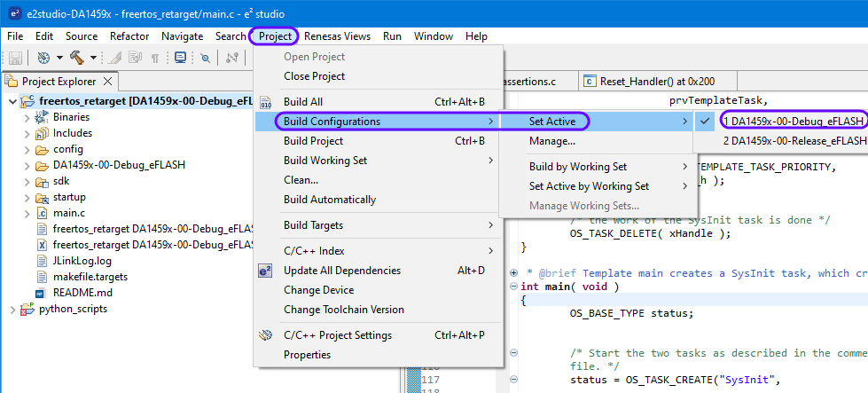The image size is (868, 393).
Task: Click the sdk linked folder icon
Action: [x=42, y=182]
